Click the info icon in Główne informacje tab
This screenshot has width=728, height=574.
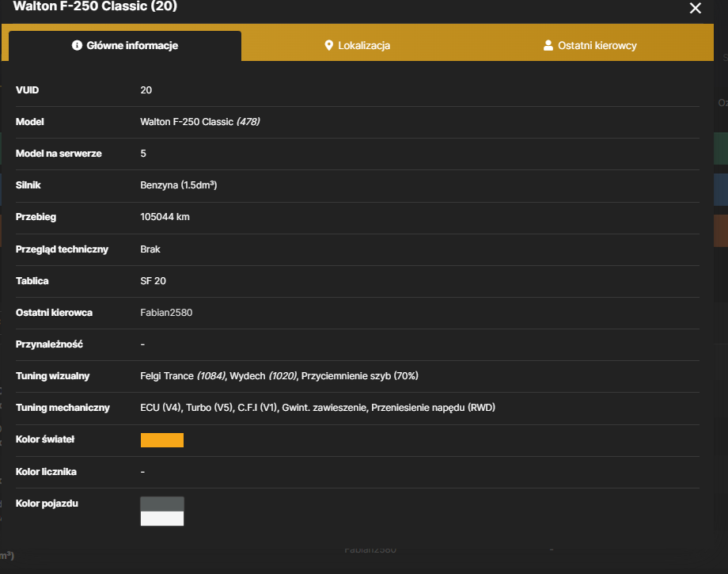point(77,45)
